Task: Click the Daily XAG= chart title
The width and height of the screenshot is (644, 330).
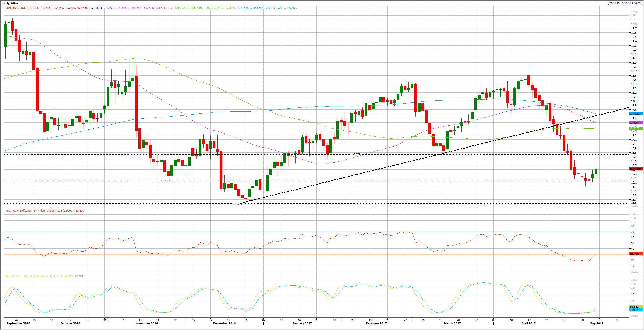Action: pyautogui.click(x=10, y=3)
